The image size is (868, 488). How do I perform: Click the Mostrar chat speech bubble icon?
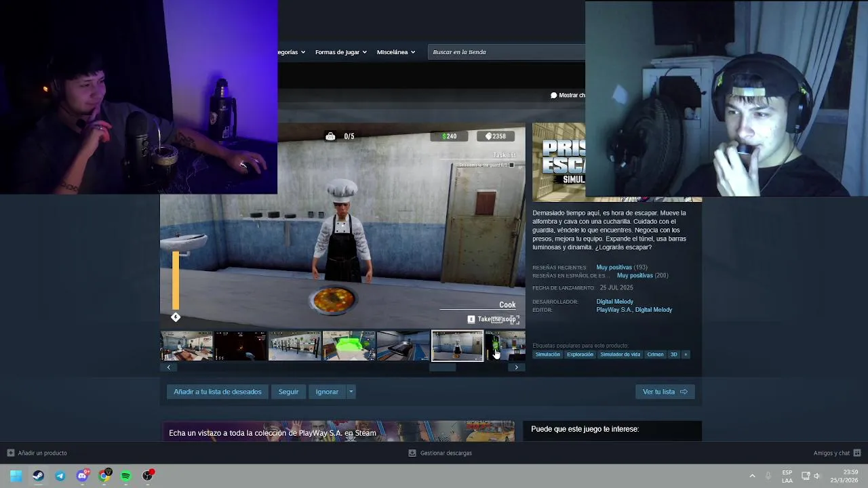pyautogui.click(x=554, y=96)
